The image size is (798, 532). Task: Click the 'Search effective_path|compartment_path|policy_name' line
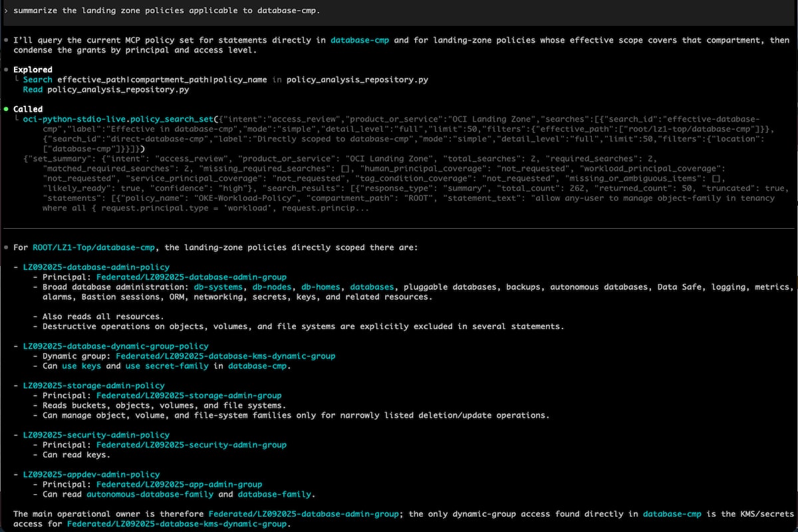click(225, 79)
